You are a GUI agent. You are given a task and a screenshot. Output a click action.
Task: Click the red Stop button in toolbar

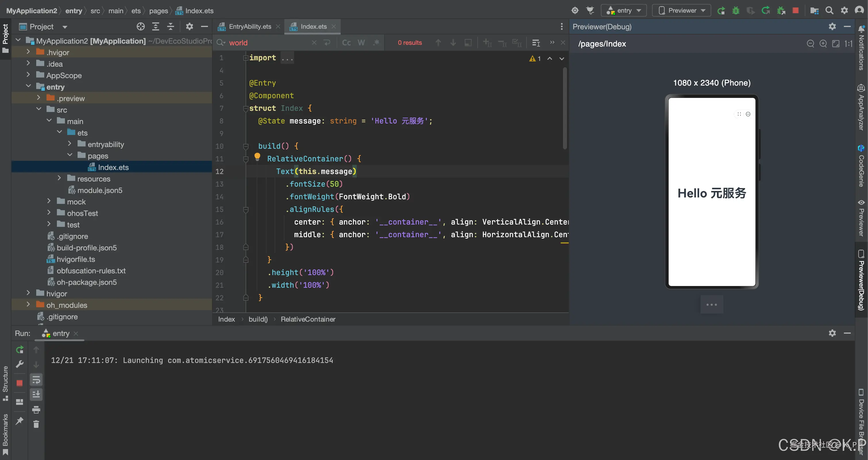pos(796,11)
